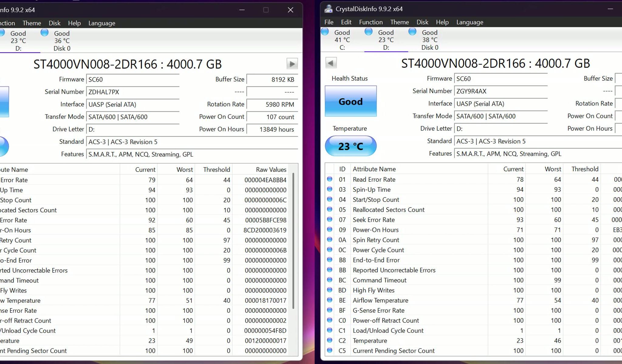Image resolution: width=622 pixels, height=364 pixels.
Task: Click status dot for Read Error Rate row
Action: pyautogui.click(x=330, y=179)
